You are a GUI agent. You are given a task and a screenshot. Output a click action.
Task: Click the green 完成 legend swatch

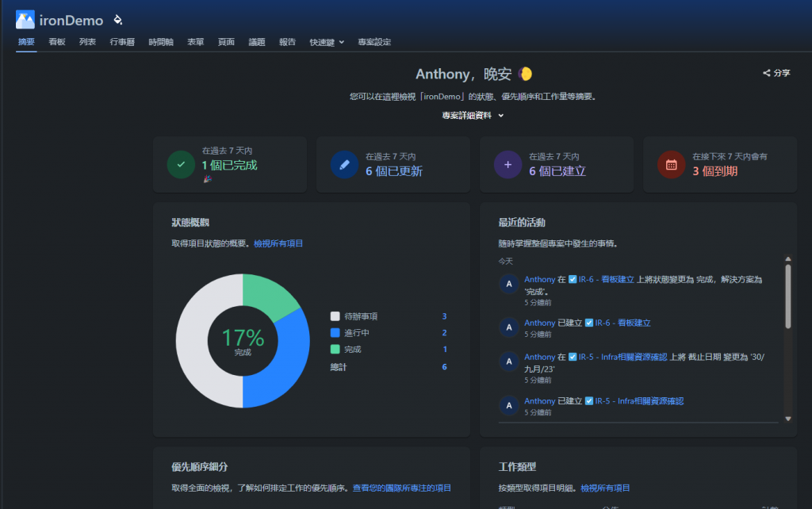335,349
